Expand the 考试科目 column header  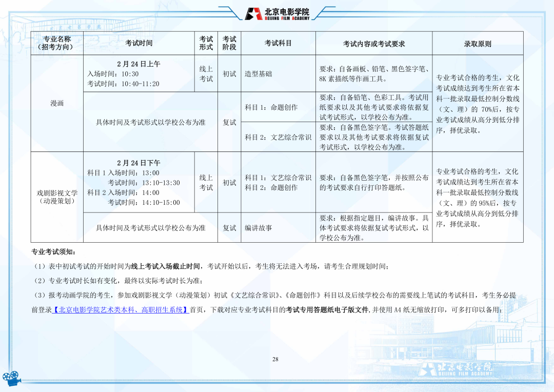(278, 43)
